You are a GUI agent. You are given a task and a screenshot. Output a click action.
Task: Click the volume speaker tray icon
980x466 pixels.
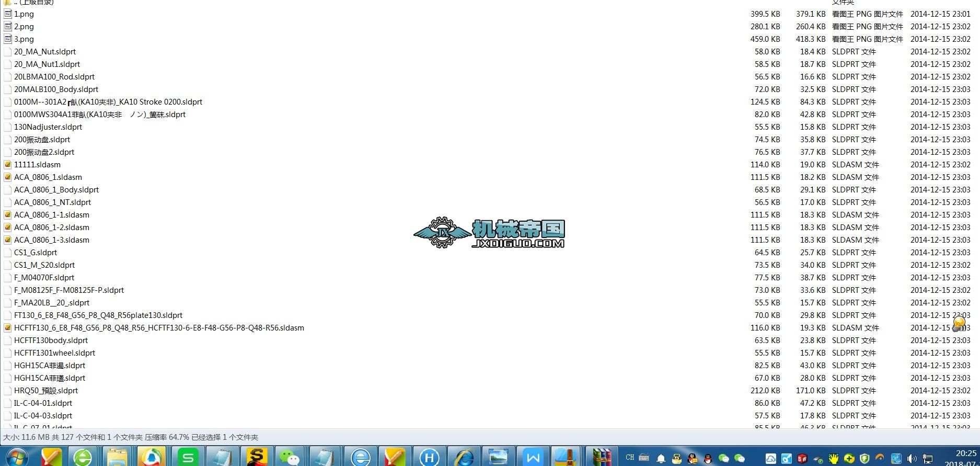(x=912, y=459)
